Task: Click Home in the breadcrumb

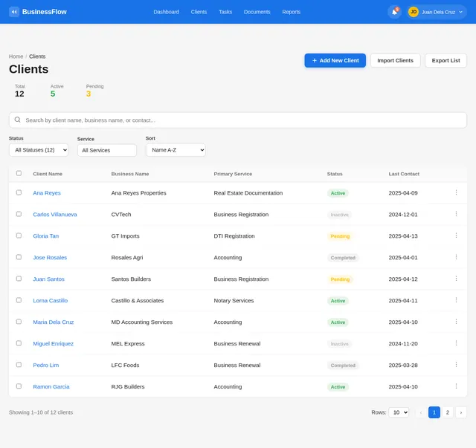Action: 16,56
